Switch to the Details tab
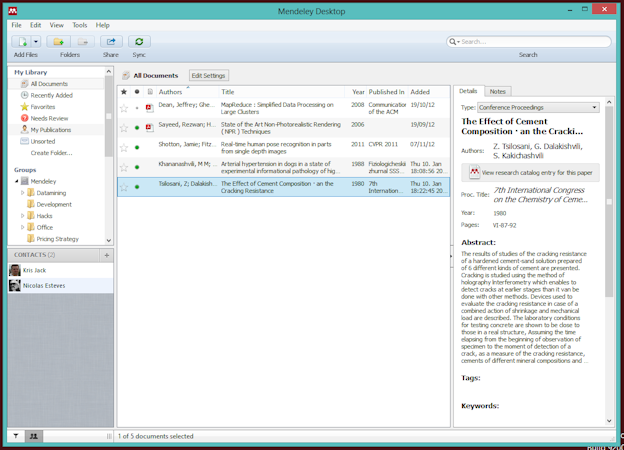 point(468,91)
